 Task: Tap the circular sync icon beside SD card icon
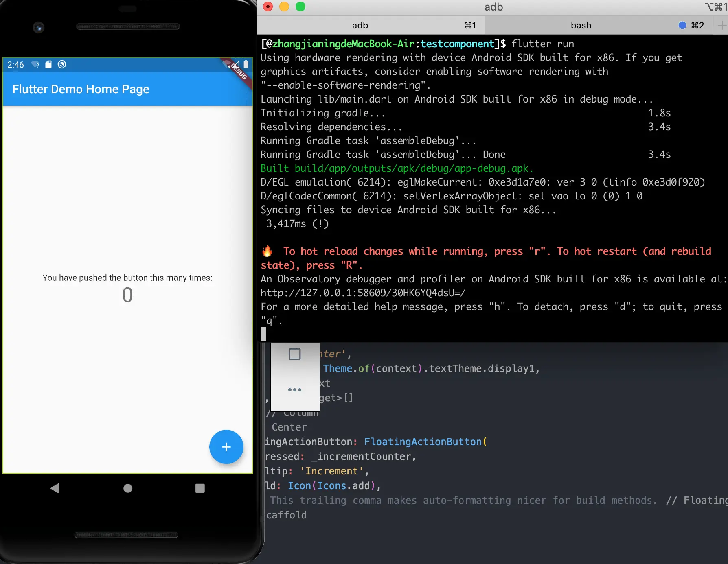click(62, 64)
